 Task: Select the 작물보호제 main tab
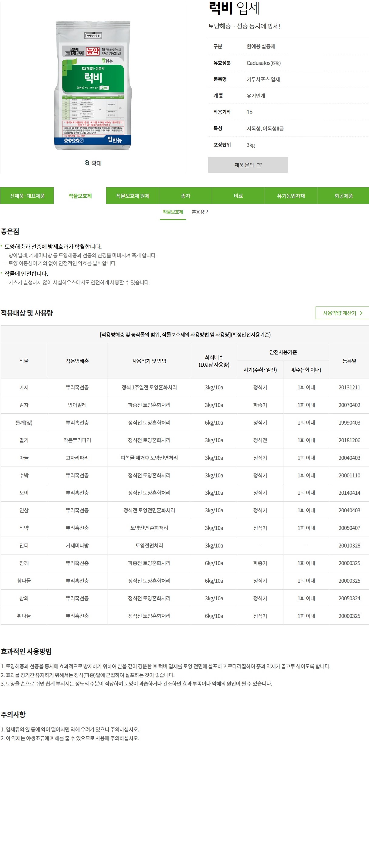coord(80,196)
